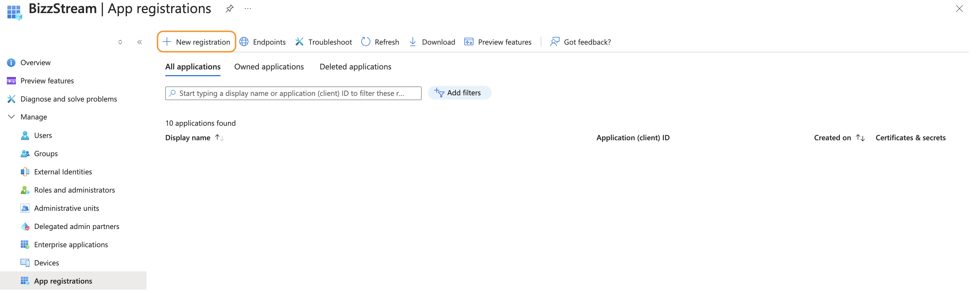Screen dimensions: 980x293
Task: Sort by Created on column
Action: point(839,138)
